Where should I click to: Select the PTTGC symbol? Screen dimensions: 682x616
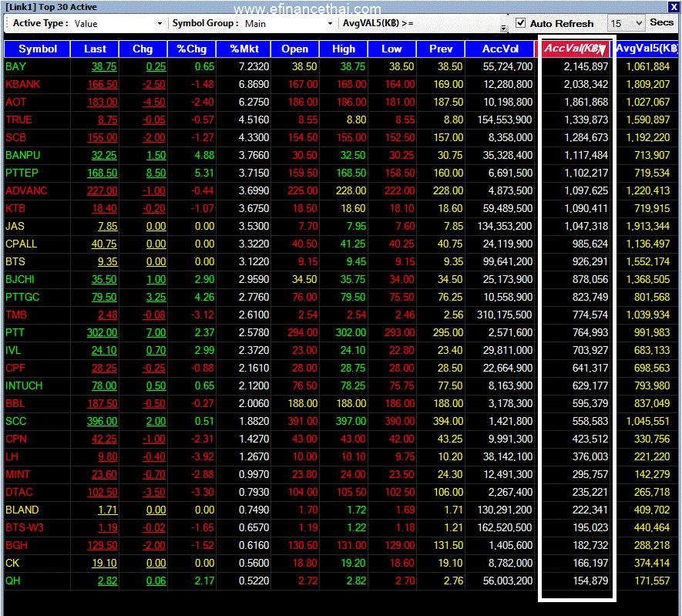(x=22, y=297)
